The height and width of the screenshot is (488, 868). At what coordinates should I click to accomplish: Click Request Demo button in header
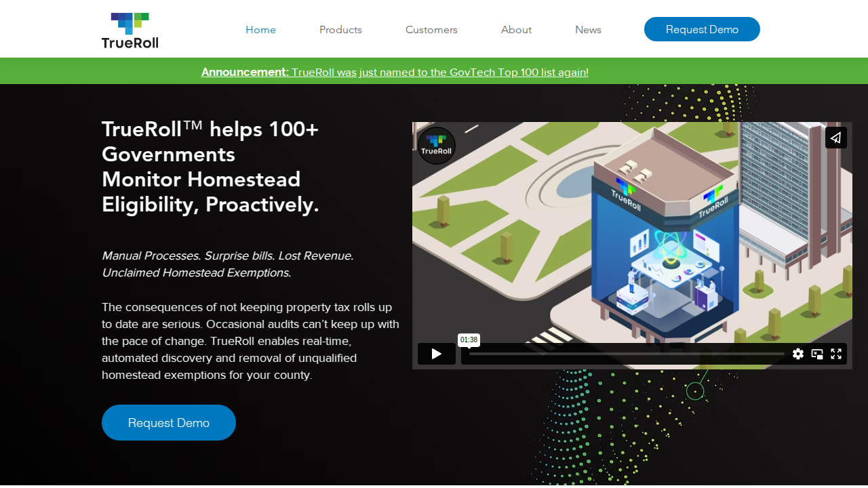[x=702, y=29]
